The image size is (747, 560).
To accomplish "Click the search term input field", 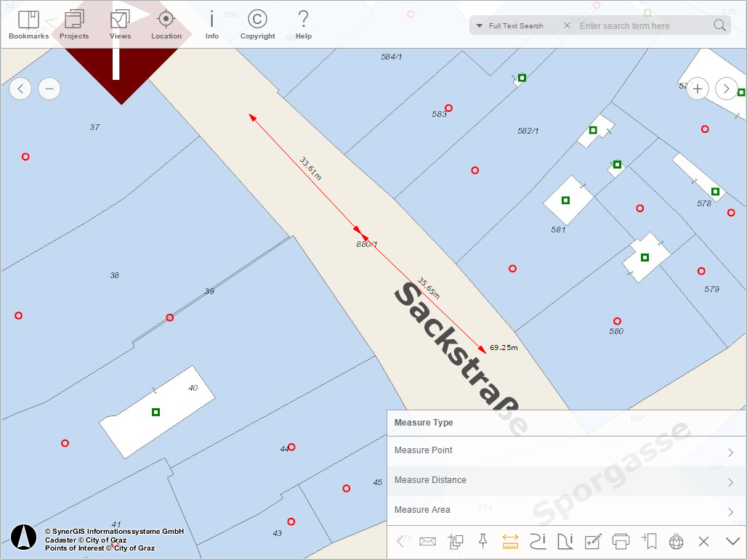I will [x=639, y=25].
